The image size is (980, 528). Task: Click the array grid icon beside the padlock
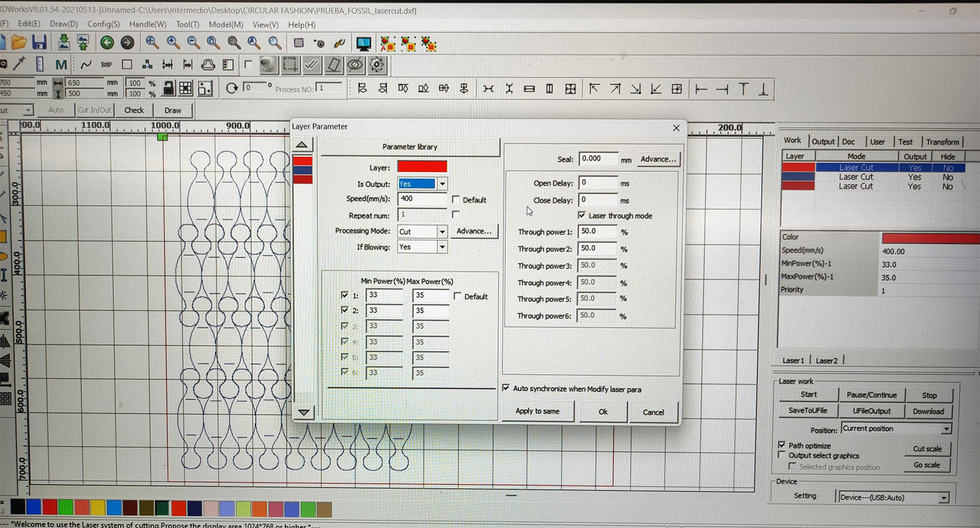(186, 88)
